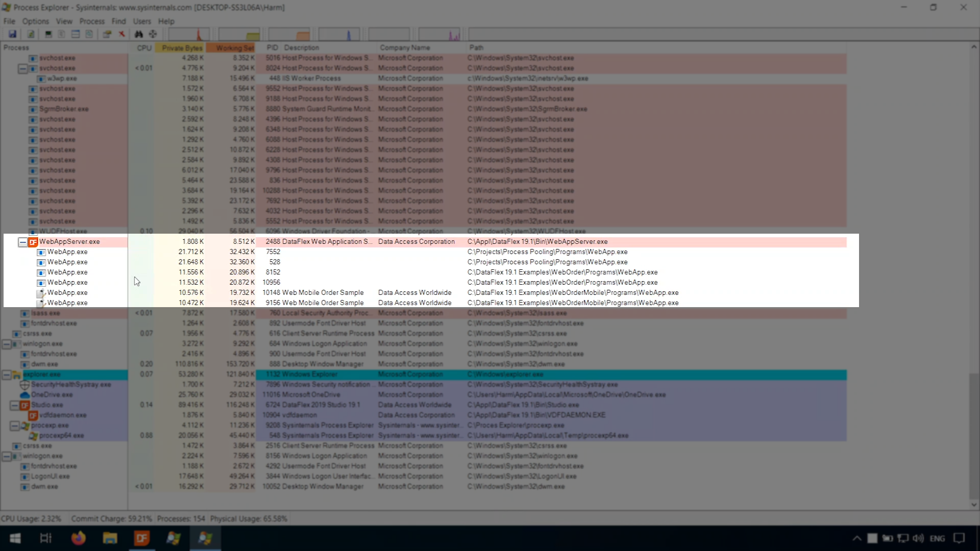Click the vertical scrollbar down arrow
Screen dimensions: 980x551
click(974, 505)
